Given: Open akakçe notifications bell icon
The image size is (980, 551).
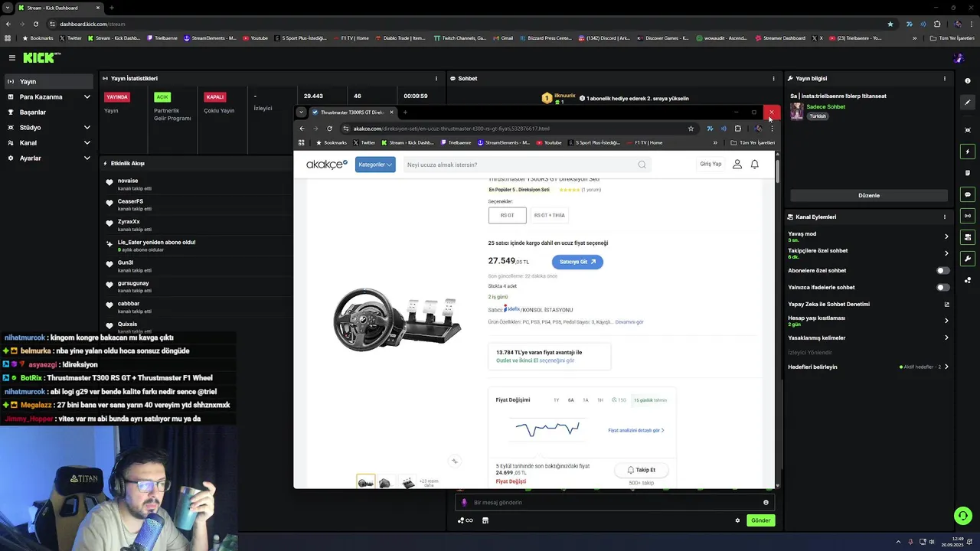Looking at the screenshot, I should click(754, 164).
